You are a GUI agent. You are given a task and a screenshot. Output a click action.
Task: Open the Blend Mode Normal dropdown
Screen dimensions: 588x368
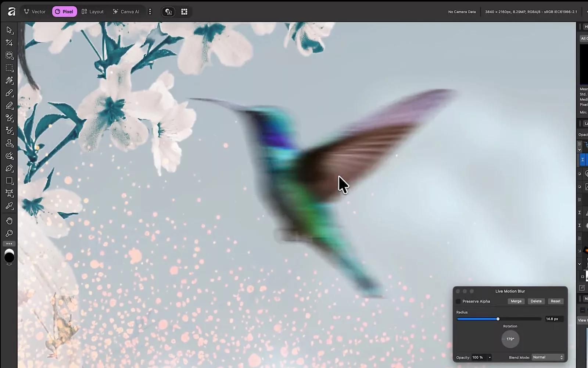point(548,357)
